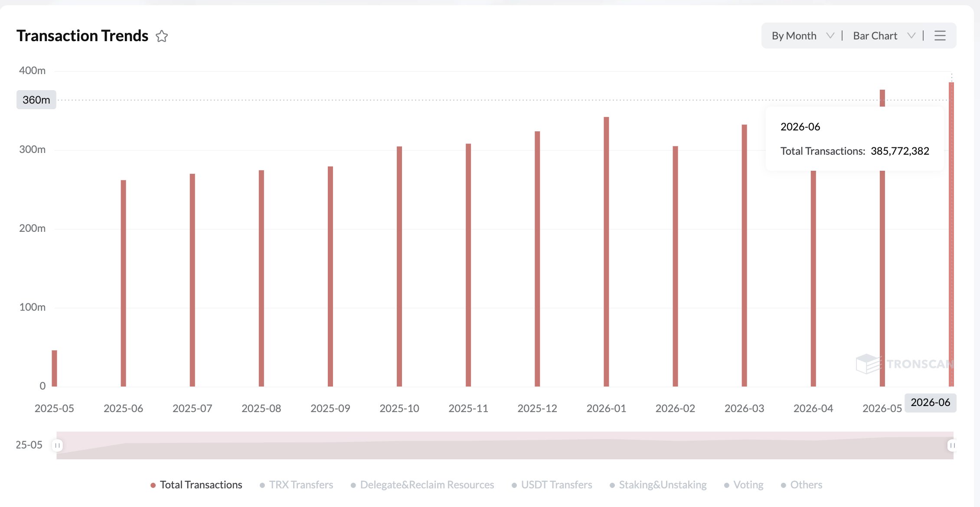Click the 2025-11 bar
This screenshot has width=980, height=507.
[x=468, y=265]
